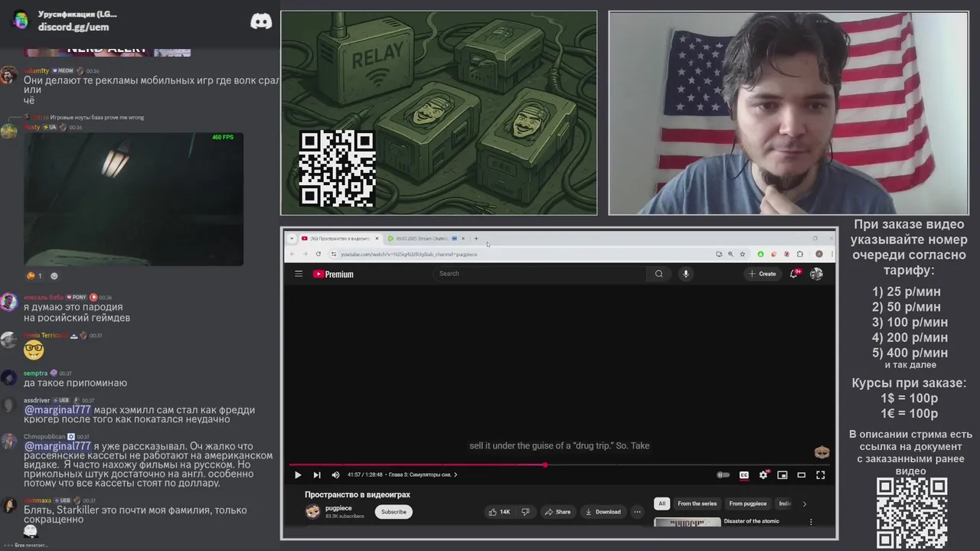Select the 'From pugpiece' chip

click(x=748, y=504)
